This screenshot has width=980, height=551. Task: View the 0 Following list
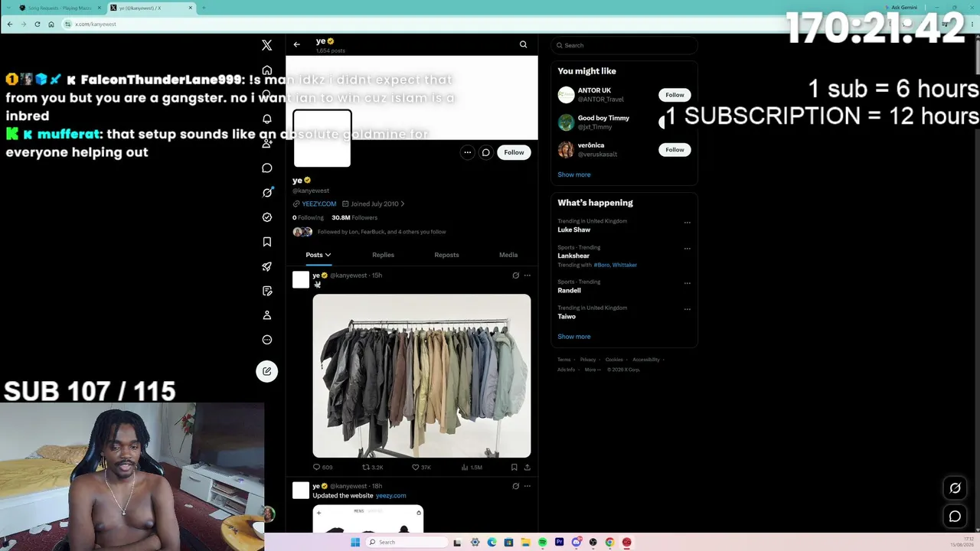tap(308, 217)
